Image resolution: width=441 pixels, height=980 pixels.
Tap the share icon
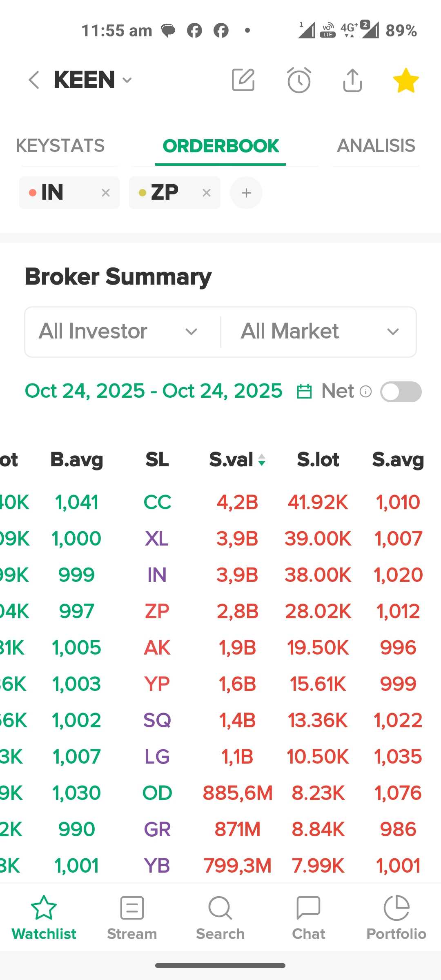tap(352, 80)
